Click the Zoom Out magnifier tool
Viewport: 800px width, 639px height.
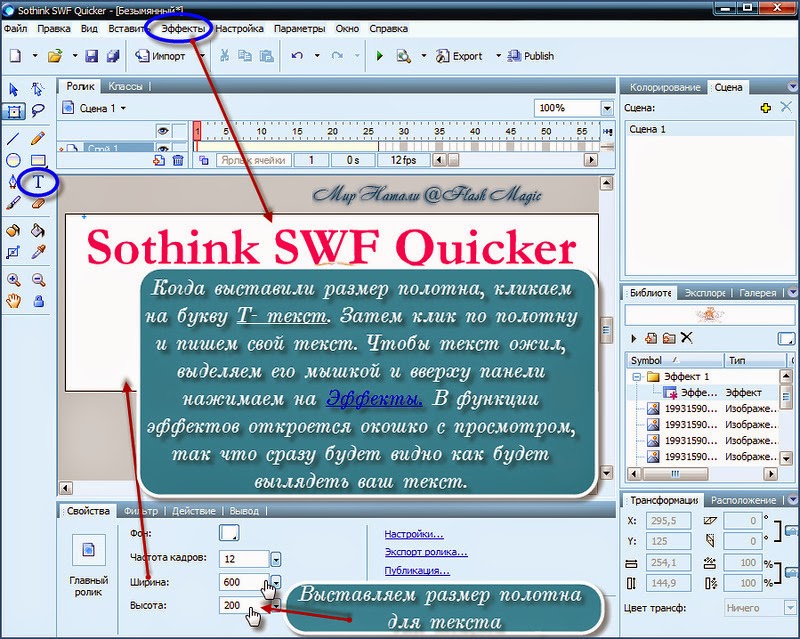click(38, 280)
